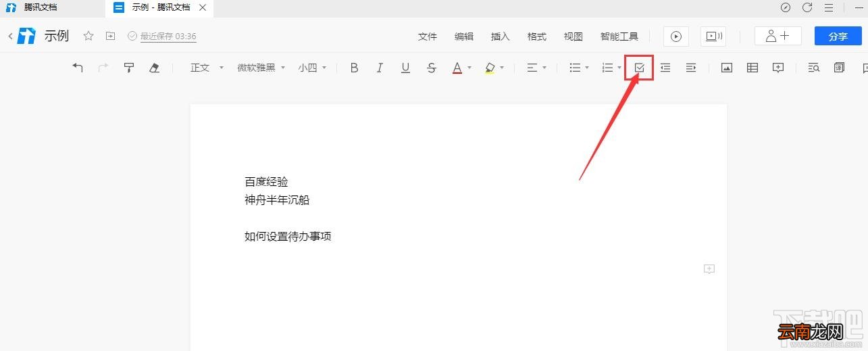Viewport: 868px width, 351px height.
Task: Open the 小四 font size dropdown
Action: (x=313, y=68)
